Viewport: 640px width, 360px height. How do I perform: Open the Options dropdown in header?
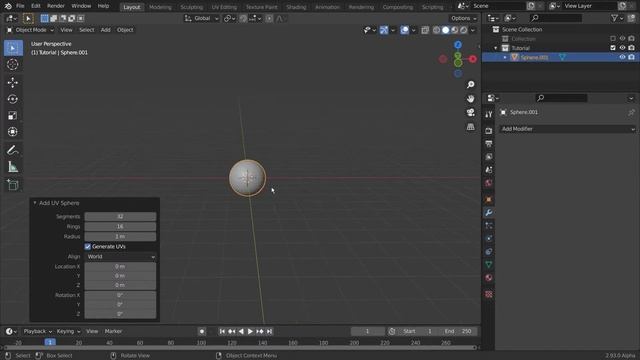[463, 18]
